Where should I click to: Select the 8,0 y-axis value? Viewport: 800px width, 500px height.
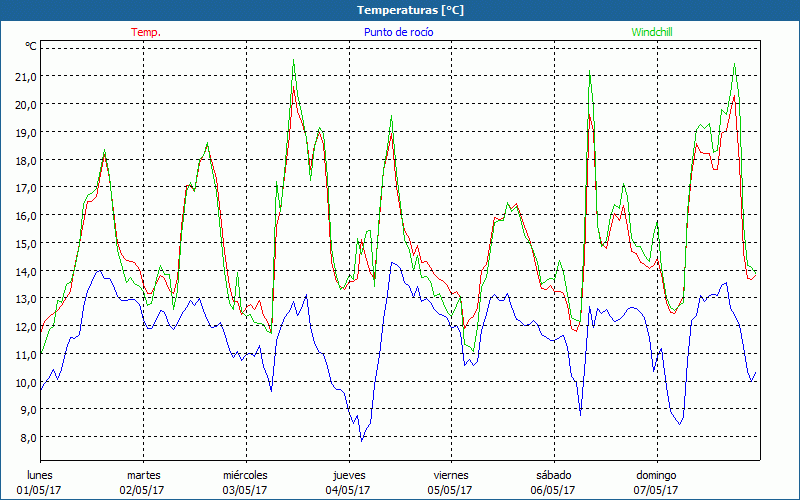coord(25,437)
